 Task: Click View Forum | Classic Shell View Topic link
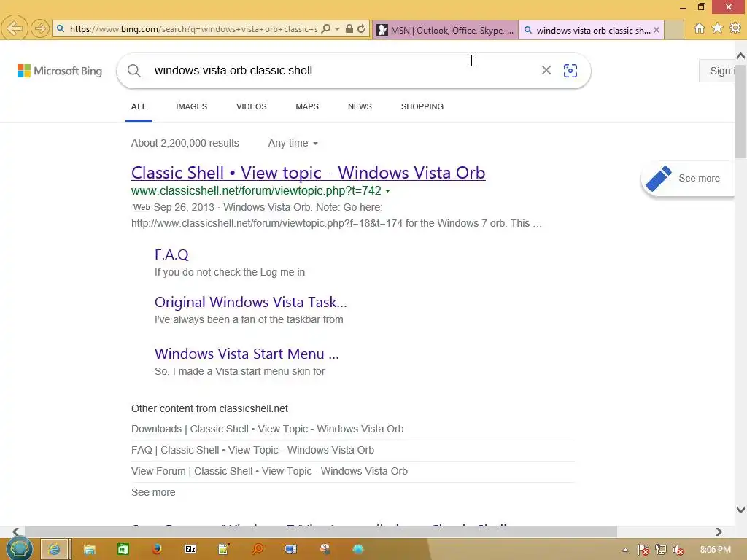click(x=269, y=471)
